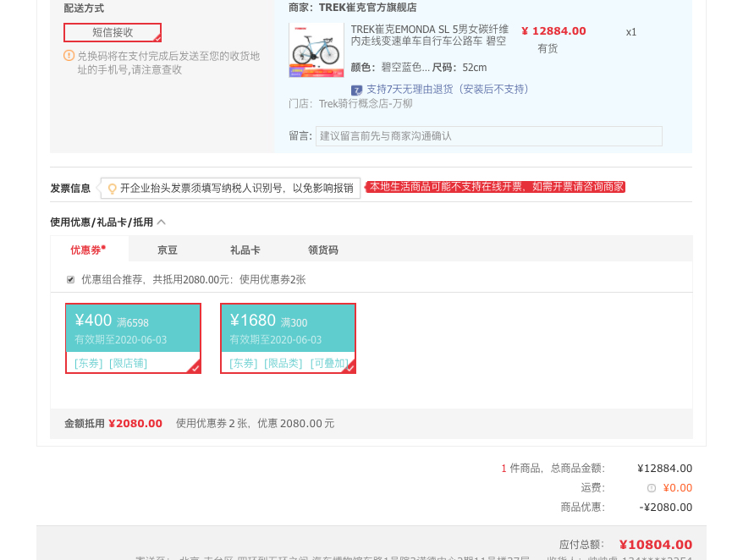Image resolution: width=732 pixels, height=560 pixels.
Task: Open the TREK bike product thumbnail
Action: [x=316, y=50]
